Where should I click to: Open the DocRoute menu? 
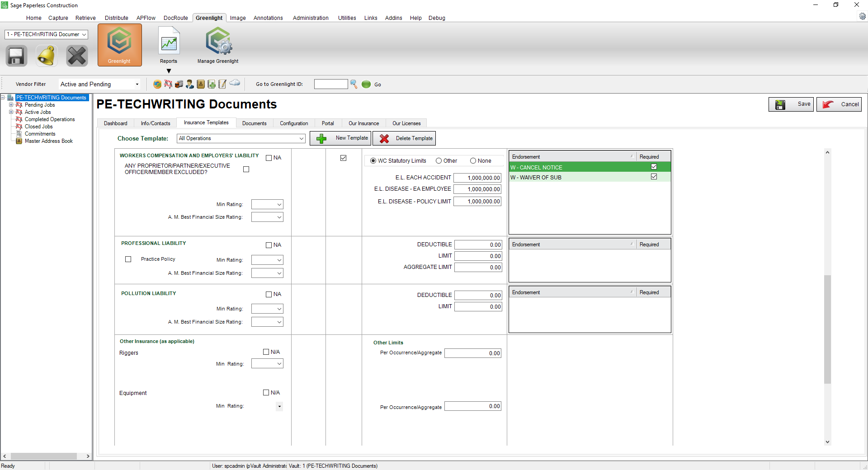click(176, 18)
